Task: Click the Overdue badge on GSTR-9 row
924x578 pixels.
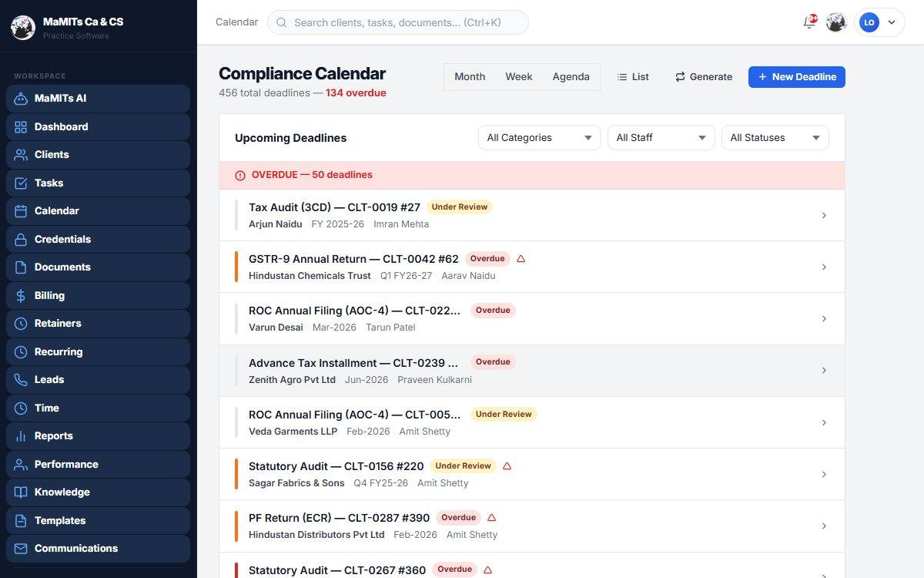Action: [x=487, y=259]
